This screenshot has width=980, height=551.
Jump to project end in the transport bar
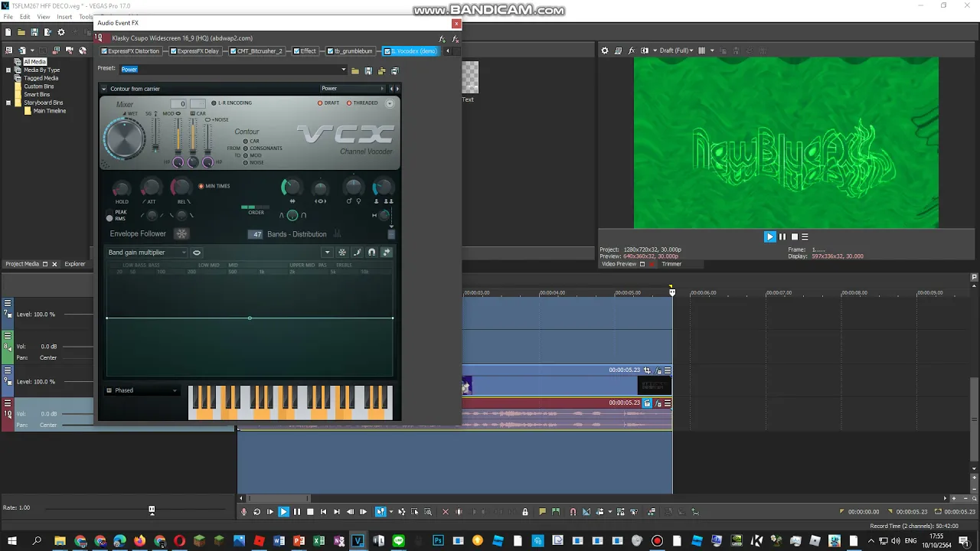point(336,512)
